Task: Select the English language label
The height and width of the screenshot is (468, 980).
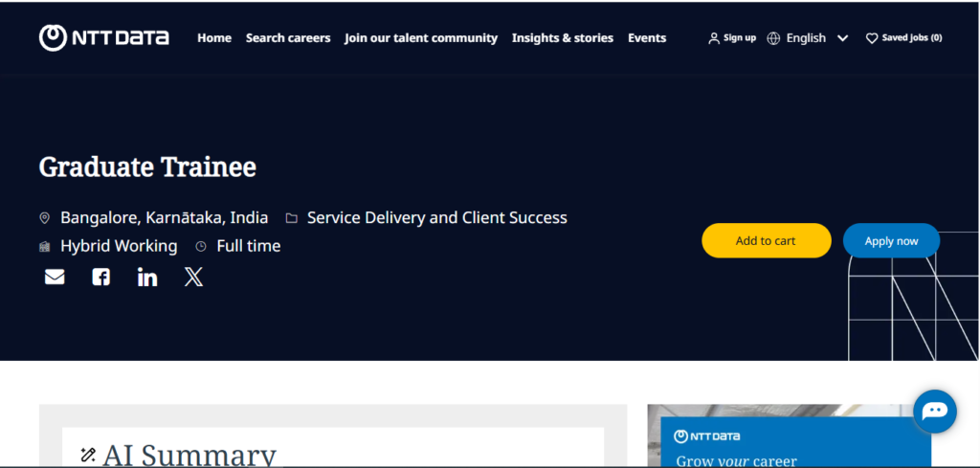Action: [x=806, y=38]
